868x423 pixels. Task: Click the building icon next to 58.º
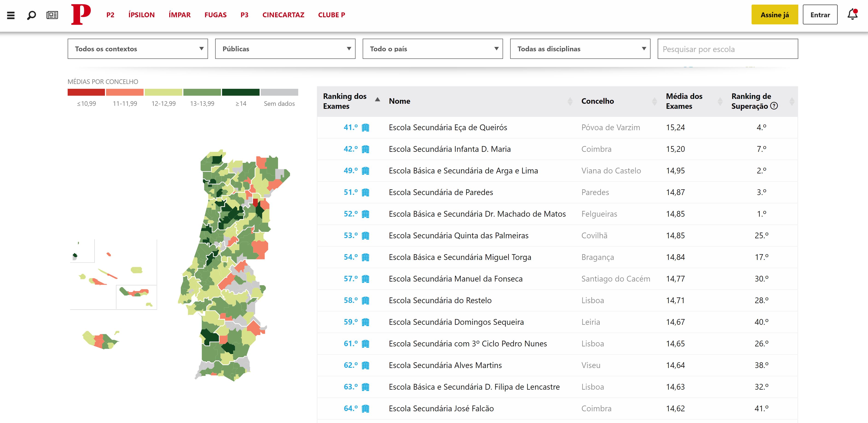[365, 300]
